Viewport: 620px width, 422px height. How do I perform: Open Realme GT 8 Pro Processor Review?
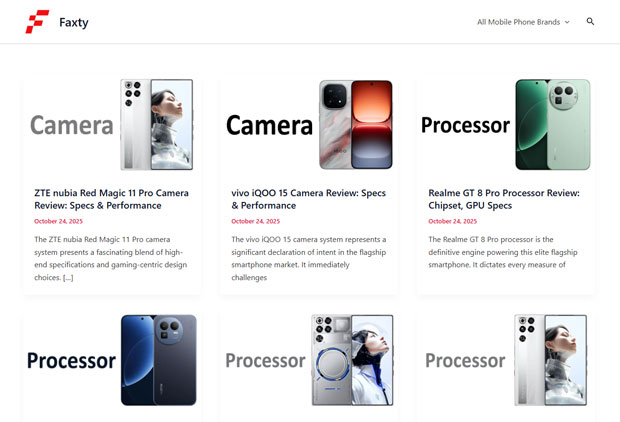click(504, 199)
